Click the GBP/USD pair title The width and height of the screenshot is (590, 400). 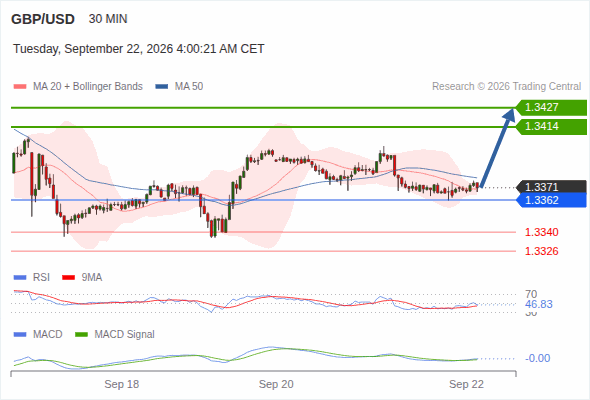point(43,19)
